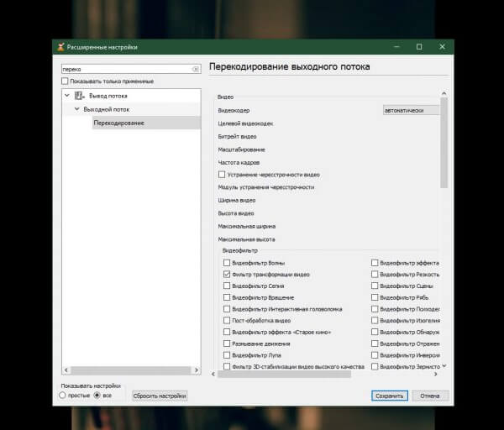Maximize the 'Расширенные настройки' window
Viewport: 504px width, 430px height.
point(418,47)
